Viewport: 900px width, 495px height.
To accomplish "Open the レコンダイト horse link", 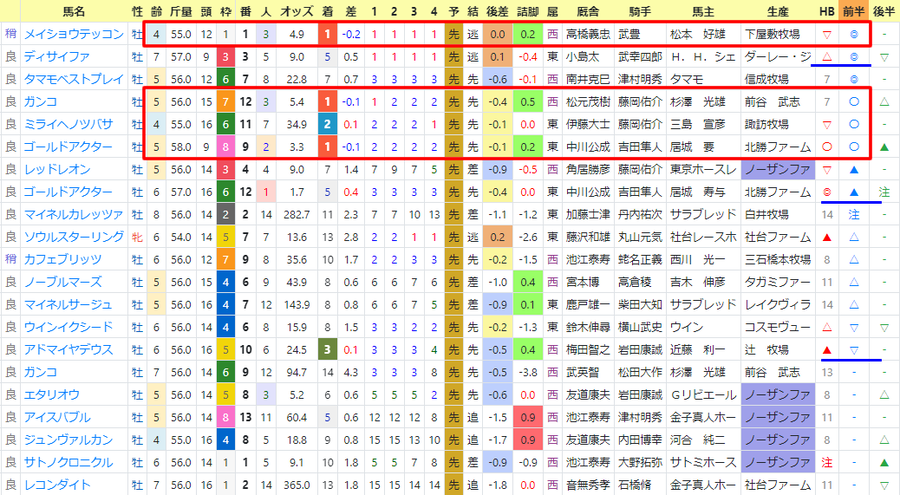I will 57,485.
